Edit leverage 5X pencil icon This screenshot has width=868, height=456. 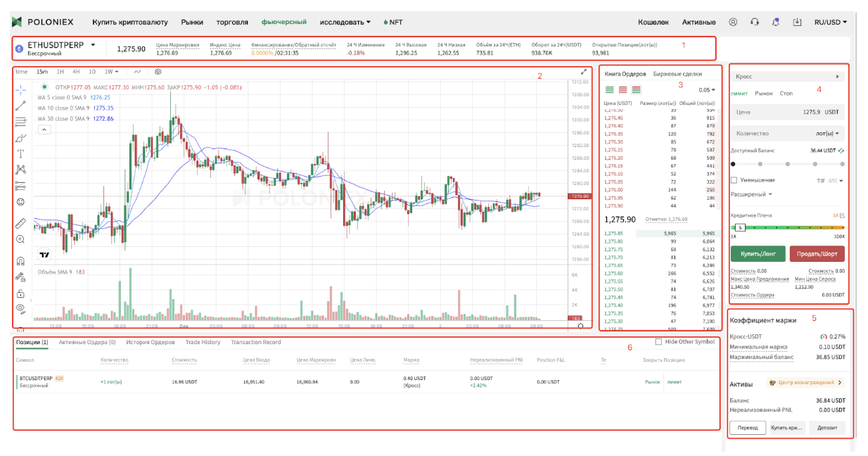pos(842,215)
